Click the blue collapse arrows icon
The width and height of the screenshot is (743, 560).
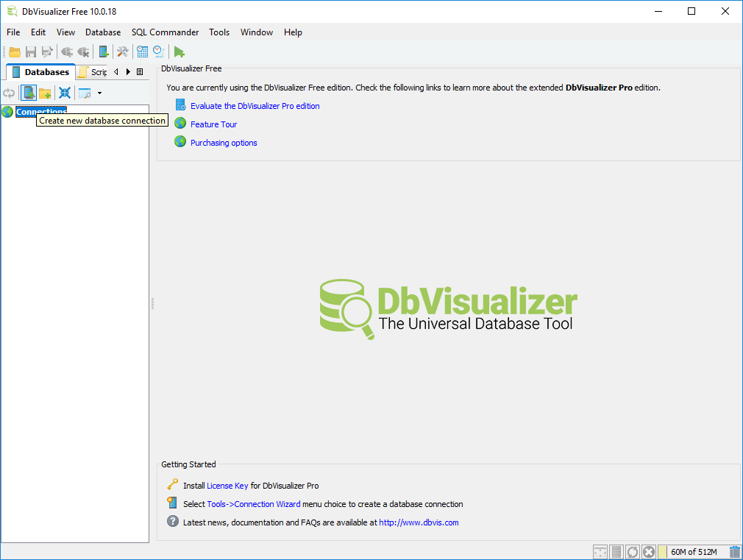pos(65,93)
